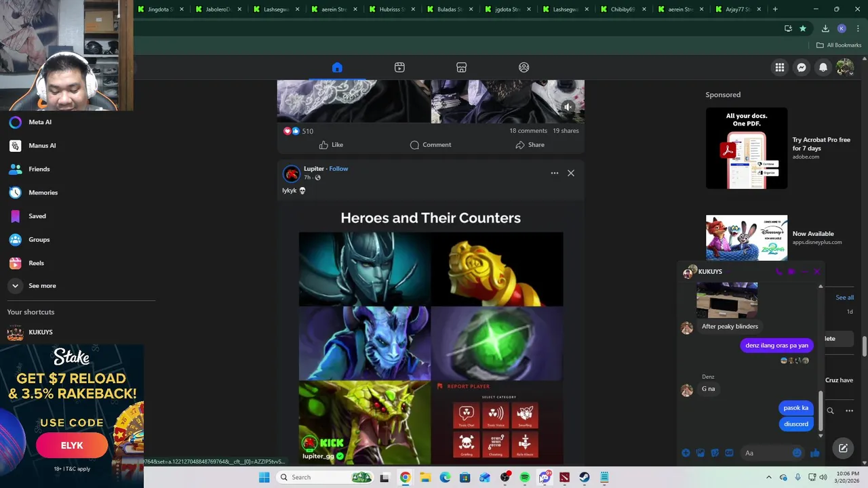
Task: Open Friends in left sidebar
Action: pos(39,169)
